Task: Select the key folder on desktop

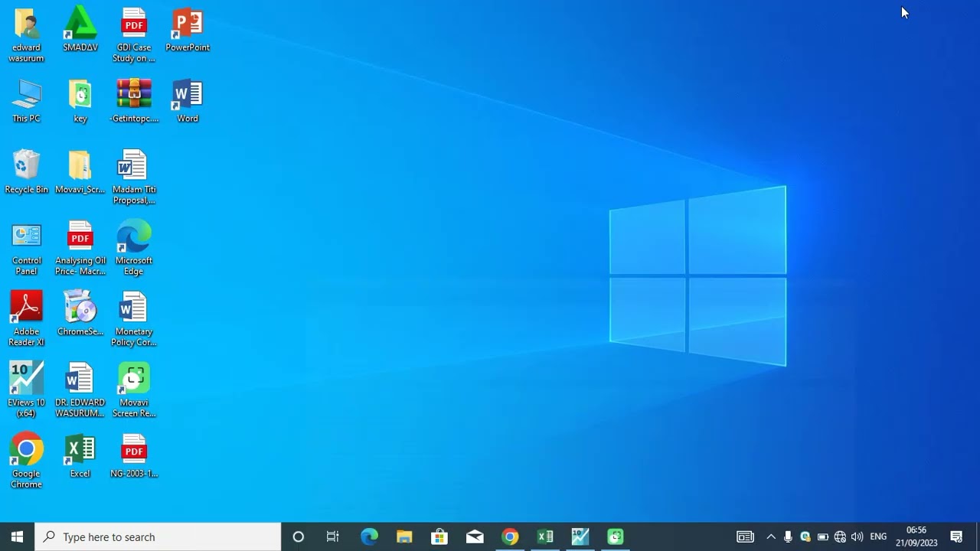Action: tap(80, 101)
